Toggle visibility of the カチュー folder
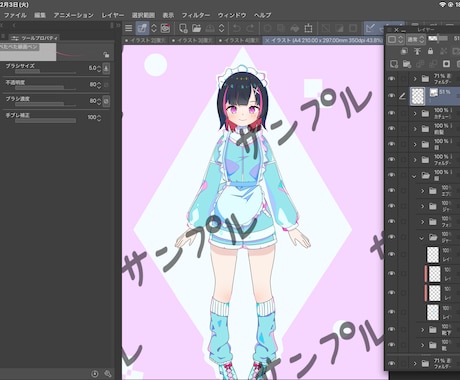Image resolution: width=460 pixels, height=380 pixels. pyautogui.click(x=392, y=113)
